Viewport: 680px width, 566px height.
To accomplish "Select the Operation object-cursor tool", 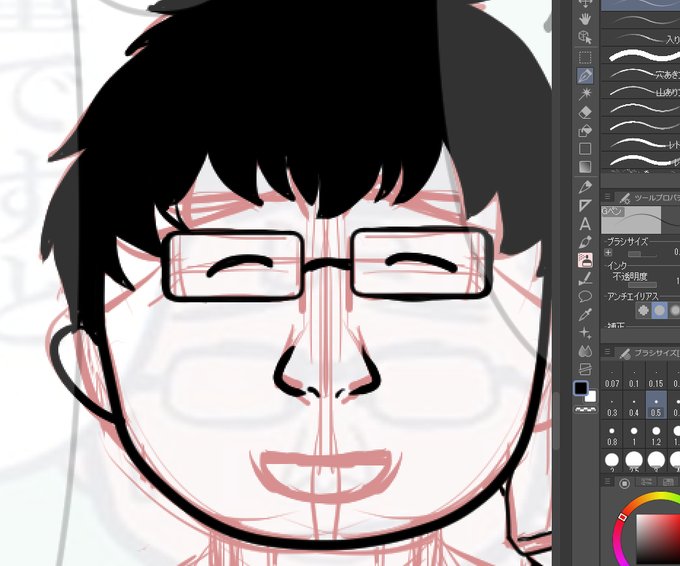I will pos(585,37).
